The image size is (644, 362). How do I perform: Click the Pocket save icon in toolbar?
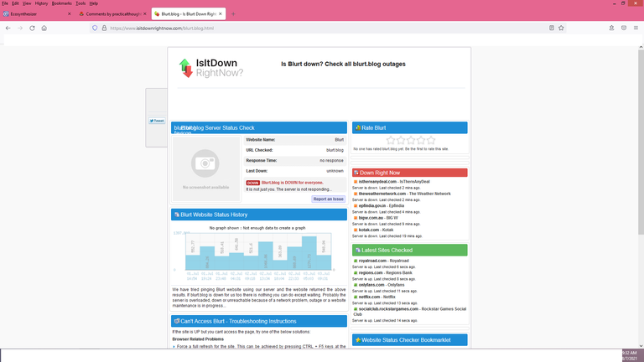pos(624,28)
